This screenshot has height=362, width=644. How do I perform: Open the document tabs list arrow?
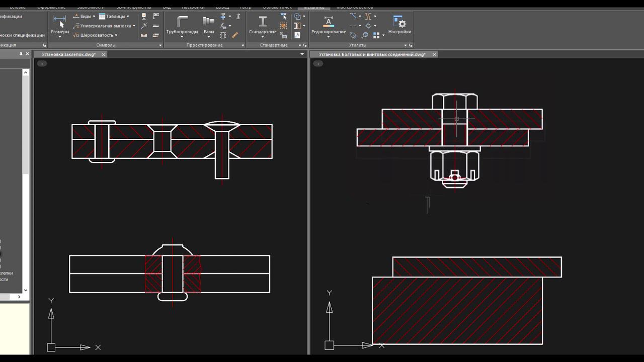pos(302,54)
